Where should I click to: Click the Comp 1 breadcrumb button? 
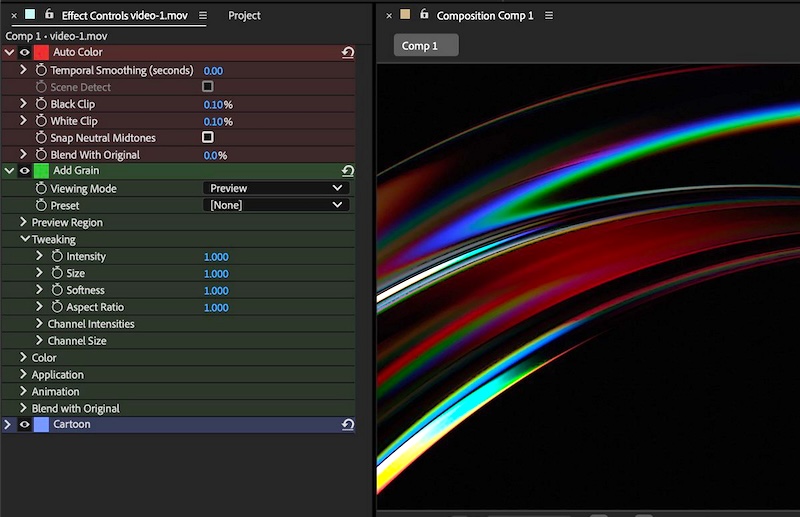426,45
